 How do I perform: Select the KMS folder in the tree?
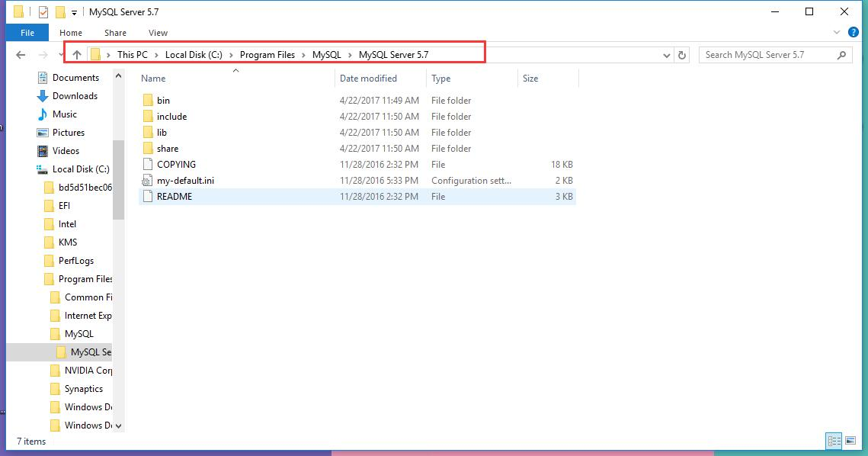[68, 242]
